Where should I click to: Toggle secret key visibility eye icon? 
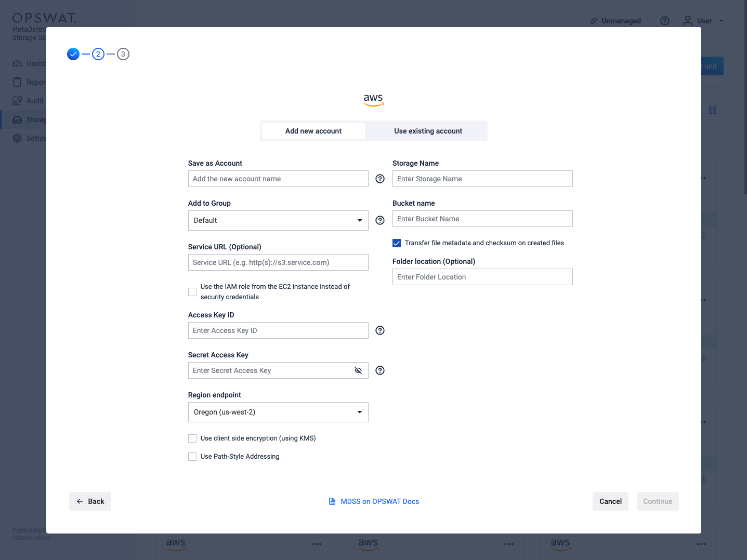point(358,370)
